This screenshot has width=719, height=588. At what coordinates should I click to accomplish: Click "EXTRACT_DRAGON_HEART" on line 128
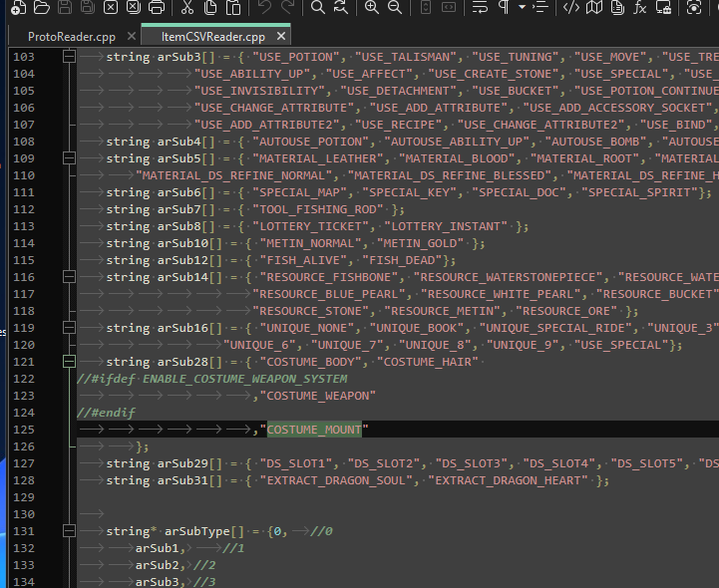pos(508,480)
